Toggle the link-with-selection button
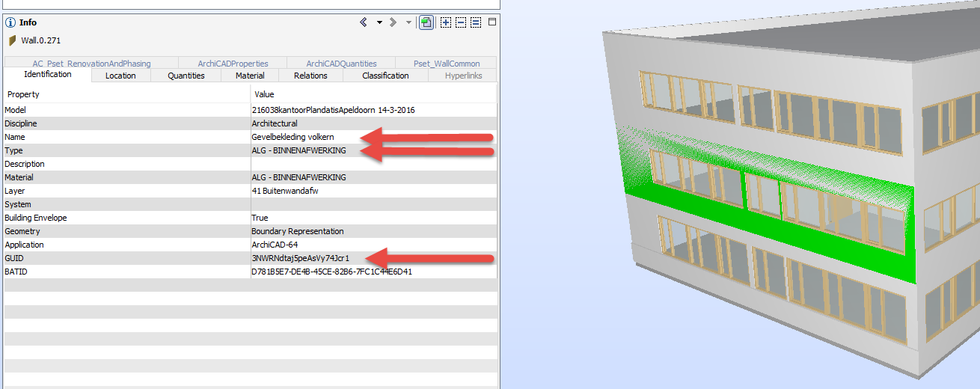This screenshot has width=980, height=389. click(x=426, y=22)
